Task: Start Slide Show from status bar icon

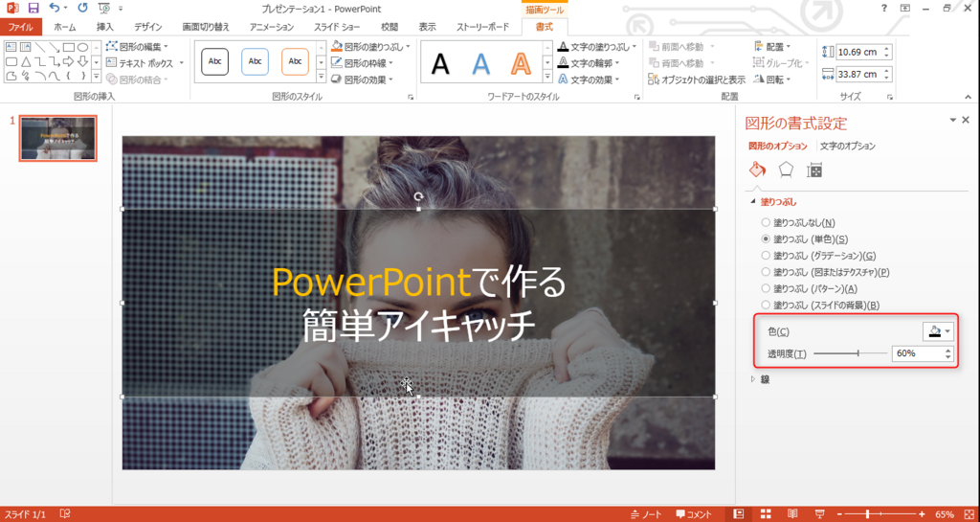Action: click(820, 514)
